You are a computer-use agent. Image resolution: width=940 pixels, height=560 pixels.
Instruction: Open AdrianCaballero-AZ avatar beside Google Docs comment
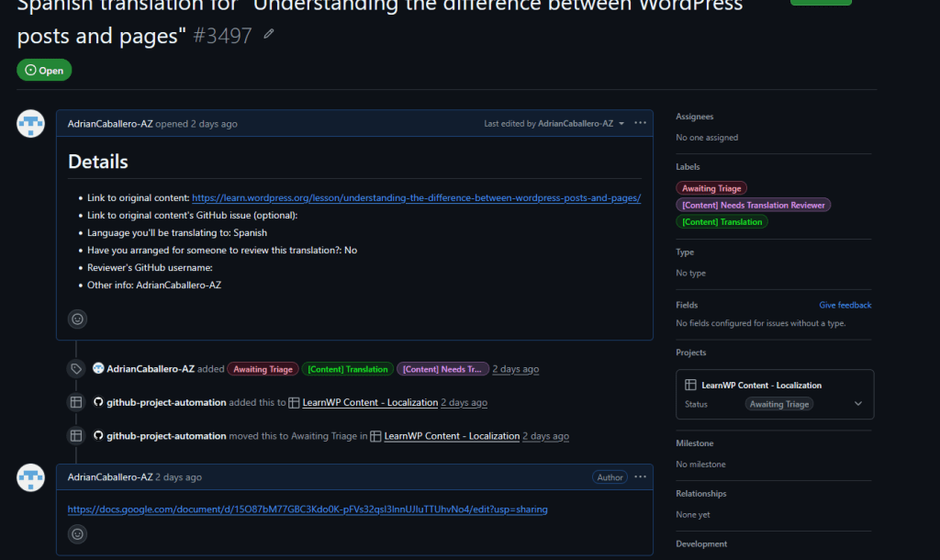30,477
